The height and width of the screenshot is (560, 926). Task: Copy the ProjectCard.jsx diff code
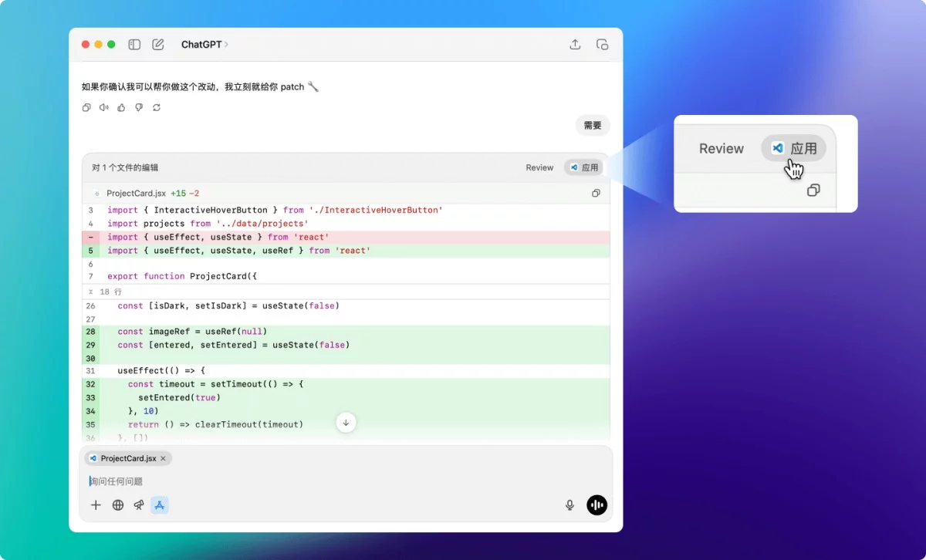(596, 194)
